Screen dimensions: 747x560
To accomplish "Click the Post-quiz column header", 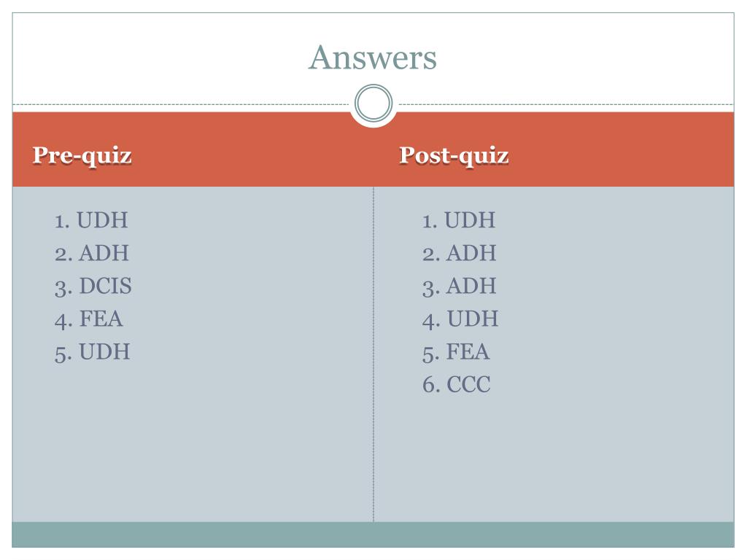I will point(454,156).
